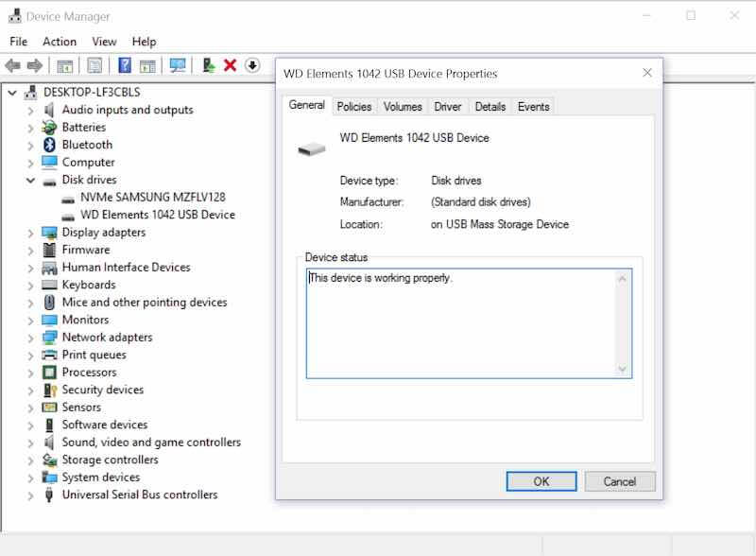
Task: Expand the Universal Serial Bus controllers node
Action: [x=30, y=495]
